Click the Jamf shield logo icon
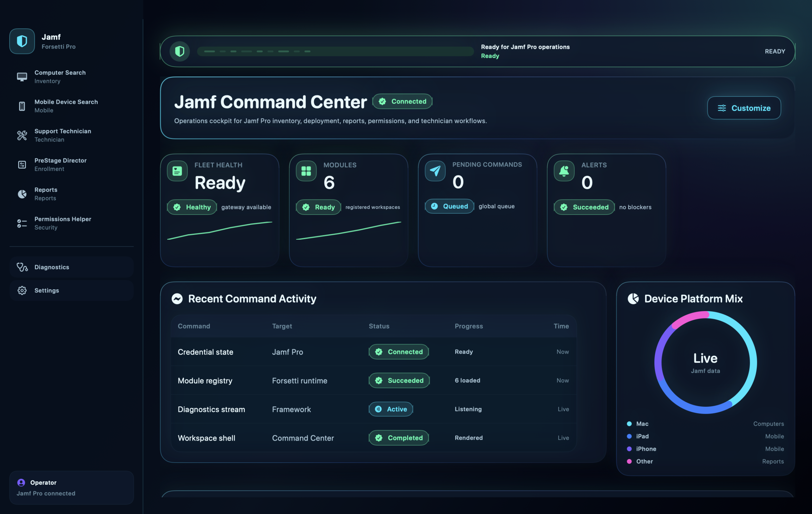The width and height of the screenshot is (812, 514). 22,41
